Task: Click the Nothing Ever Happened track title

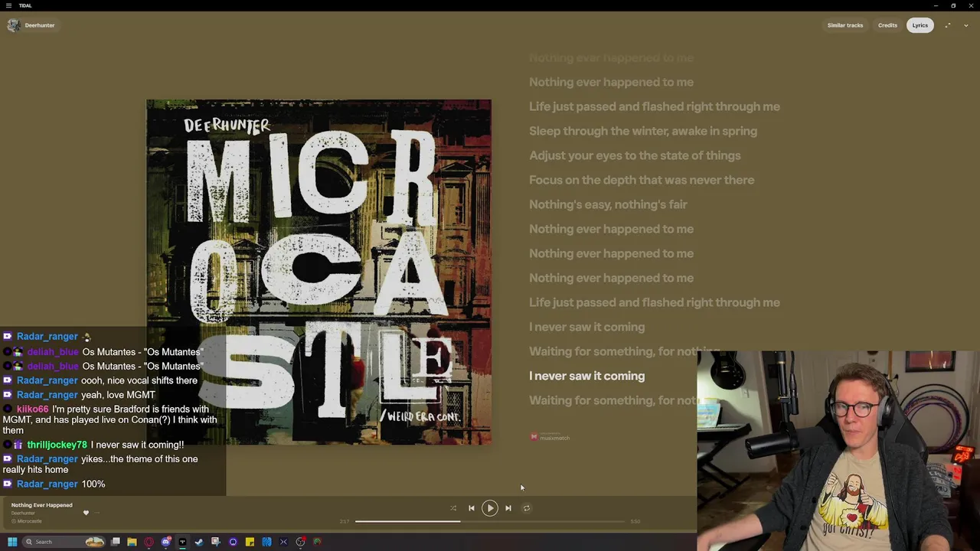Action: [x=41, y=505]
